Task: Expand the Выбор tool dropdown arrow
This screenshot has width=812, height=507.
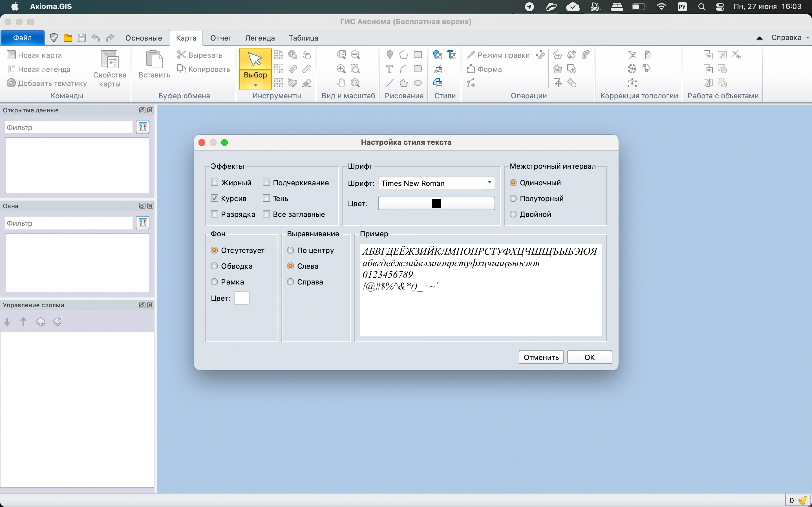Action: 255,86
